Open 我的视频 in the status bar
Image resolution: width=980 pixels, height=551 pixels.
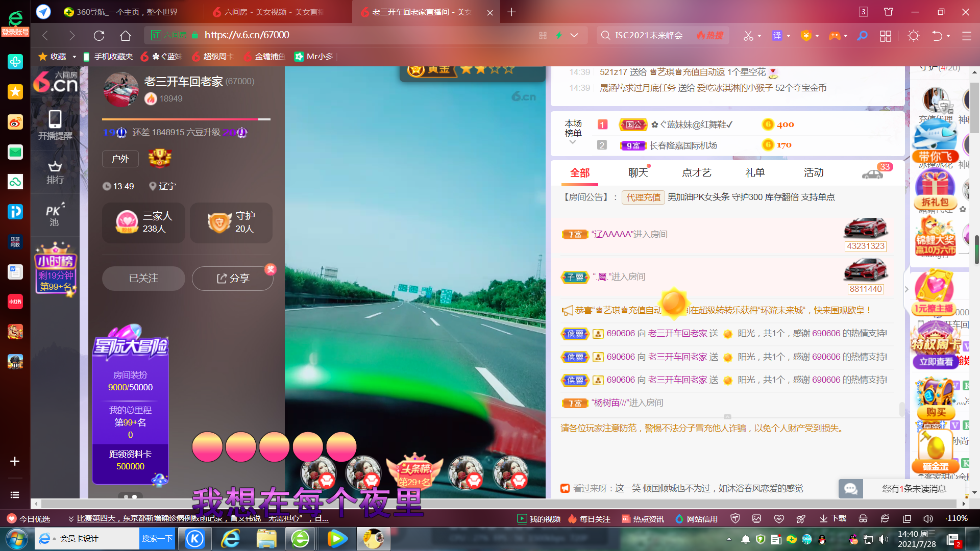click(x=538, y=519)
